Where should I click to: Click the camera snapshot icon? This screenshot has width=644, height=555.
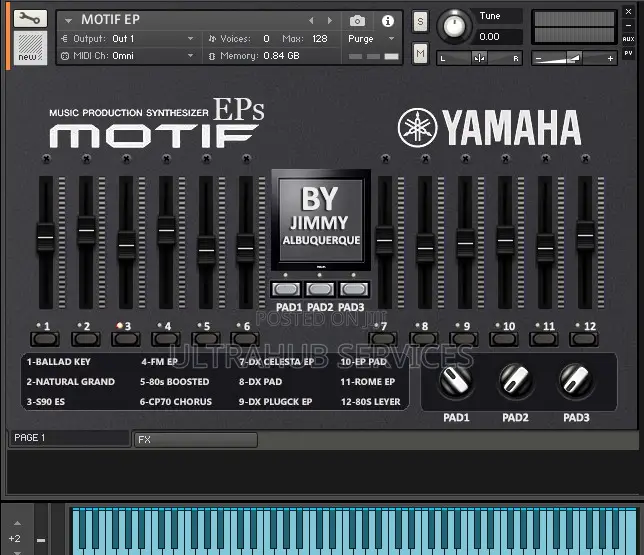coord(357,21)
